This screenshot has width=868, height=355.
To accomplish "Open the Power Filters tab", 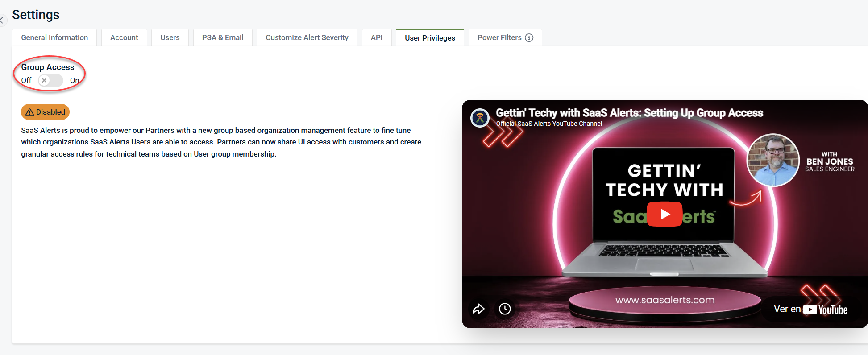I will 499,38.
